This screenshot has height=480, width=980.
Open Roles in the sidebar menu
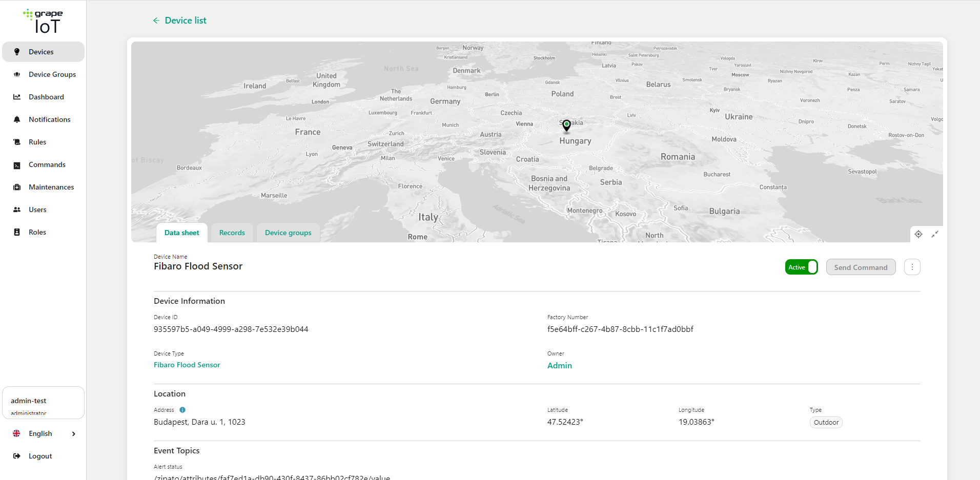point(43,232)
